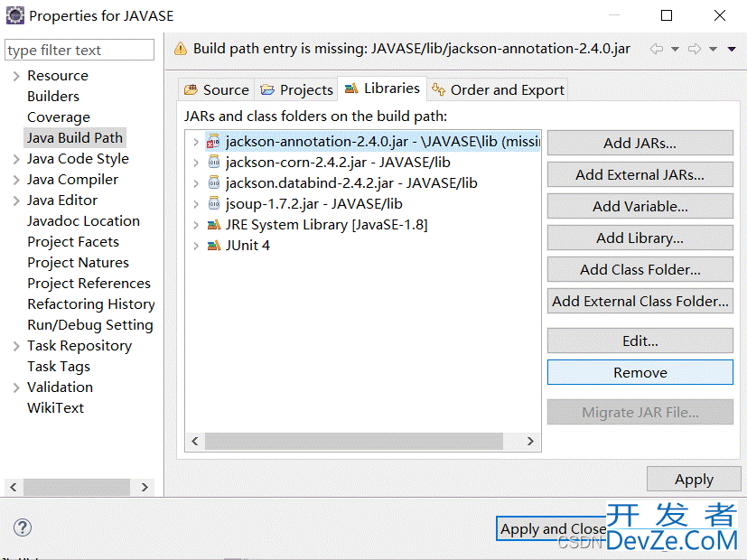Expand the Java Editor node
This screenshot has width=747, height=560.
coord(16,201)
